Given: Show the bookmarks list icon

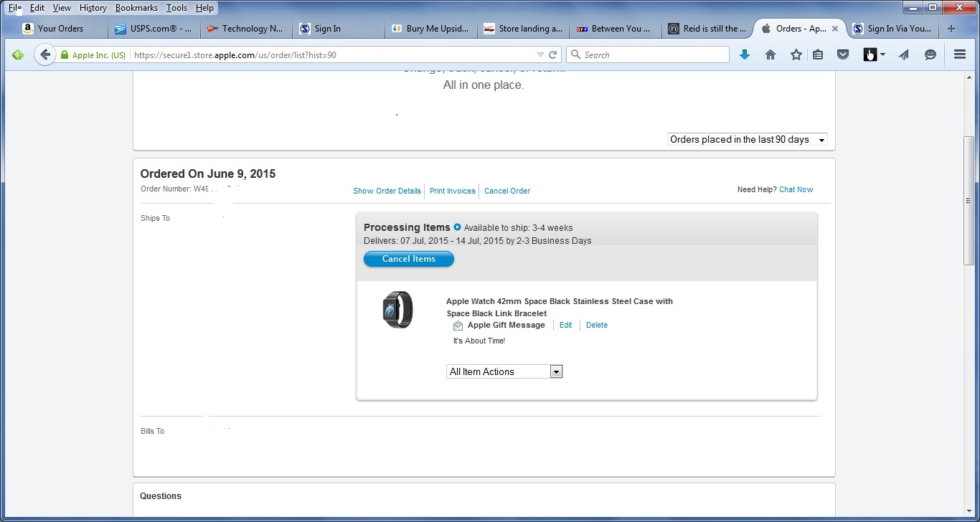Looking at the screenshot, I should (x=818, y=54).
